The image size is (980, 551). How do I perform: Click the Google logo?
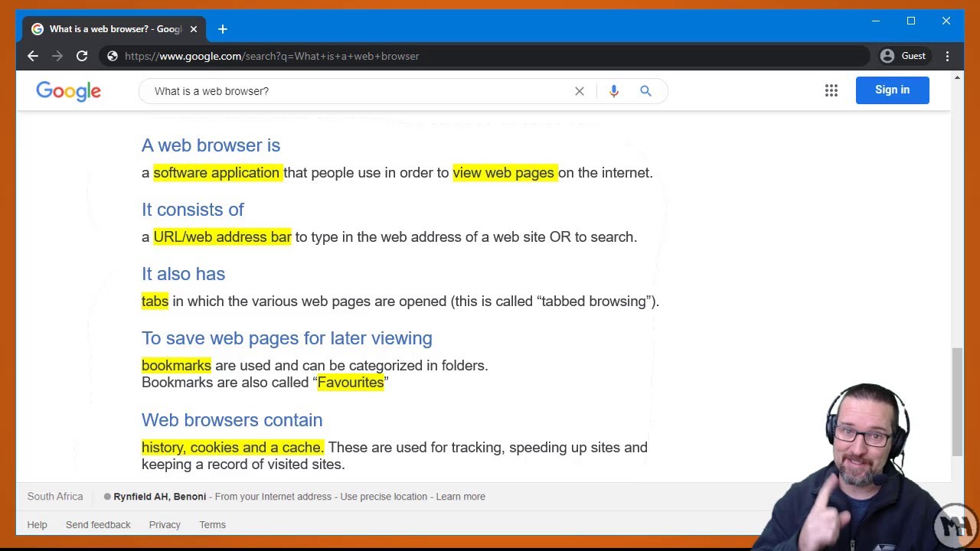click(x=69, y=91)
